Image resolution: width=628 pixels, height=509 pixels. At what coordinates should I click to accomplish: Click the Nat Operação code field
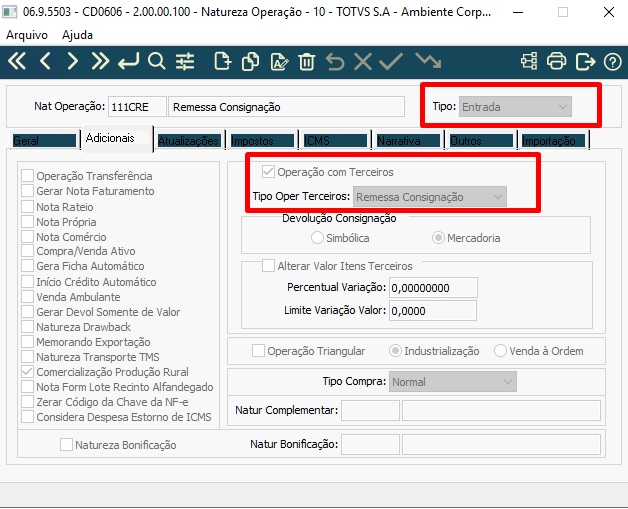tap(137, 107)
